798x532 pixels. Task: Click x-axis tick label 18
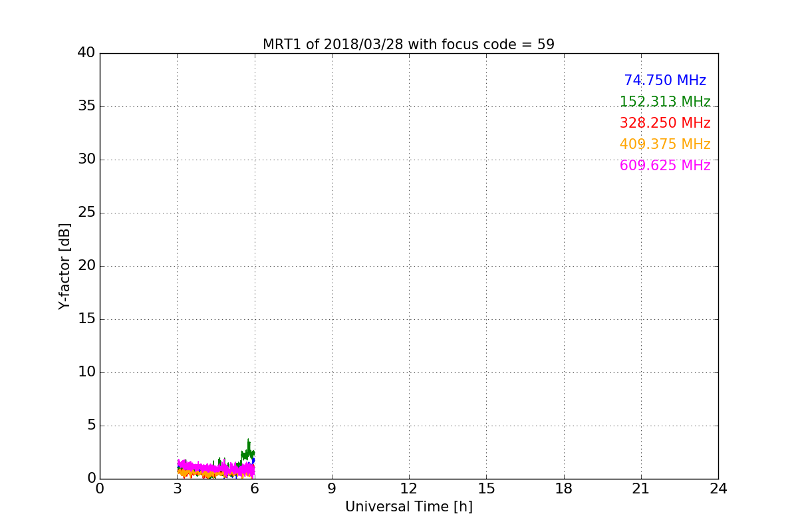pos(564,489)
